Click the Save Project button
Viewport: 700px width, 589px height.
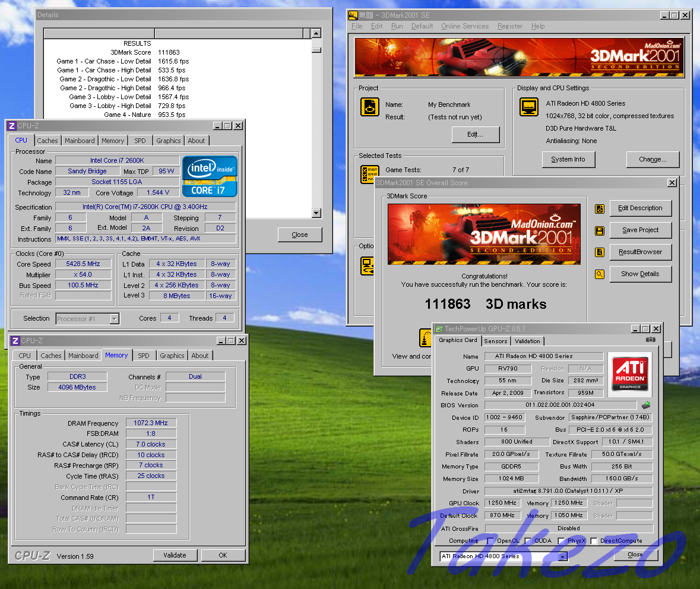tap(640, 230)
